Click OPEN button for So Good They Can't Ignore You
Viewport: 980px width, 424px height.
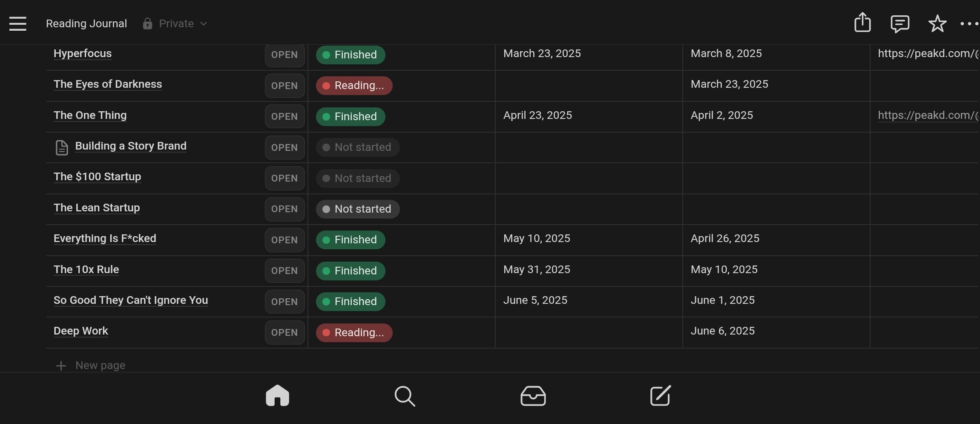point(285,302)
